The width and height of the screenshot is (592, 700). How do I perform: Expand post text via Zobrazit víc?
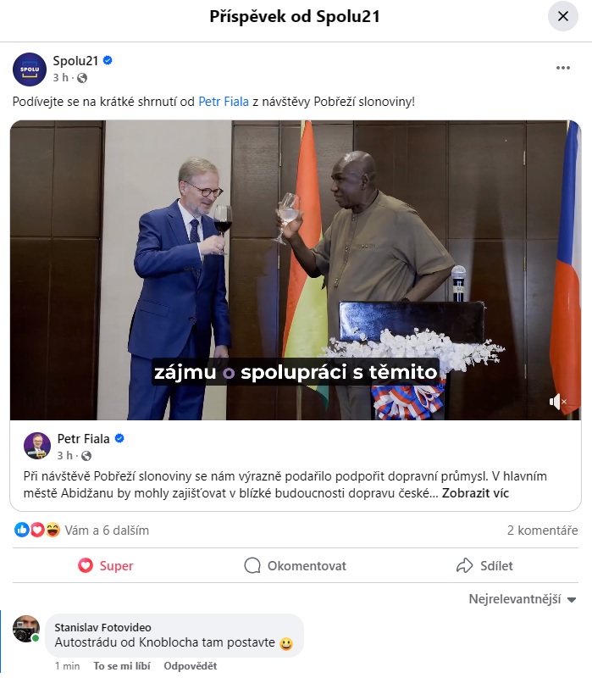[475, 493]
